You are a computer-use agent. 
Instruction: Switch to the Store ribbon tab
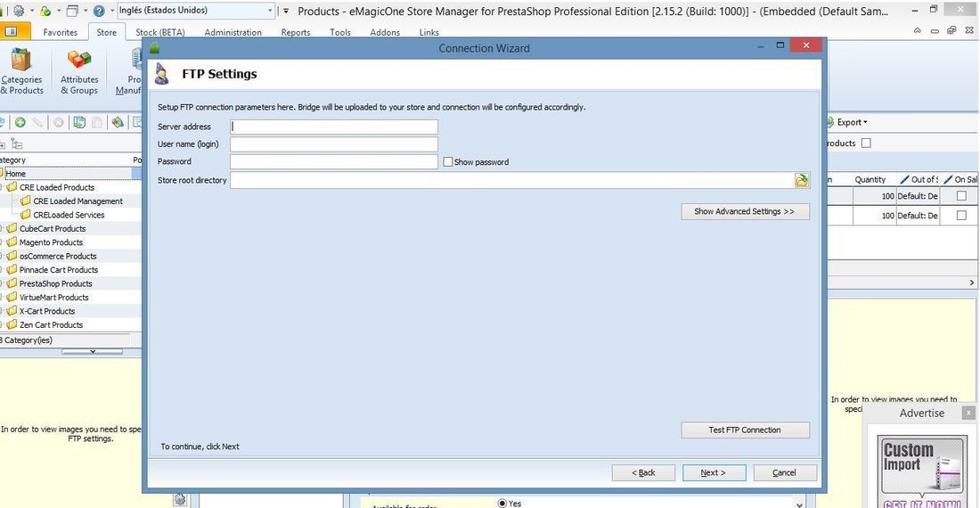106,32
